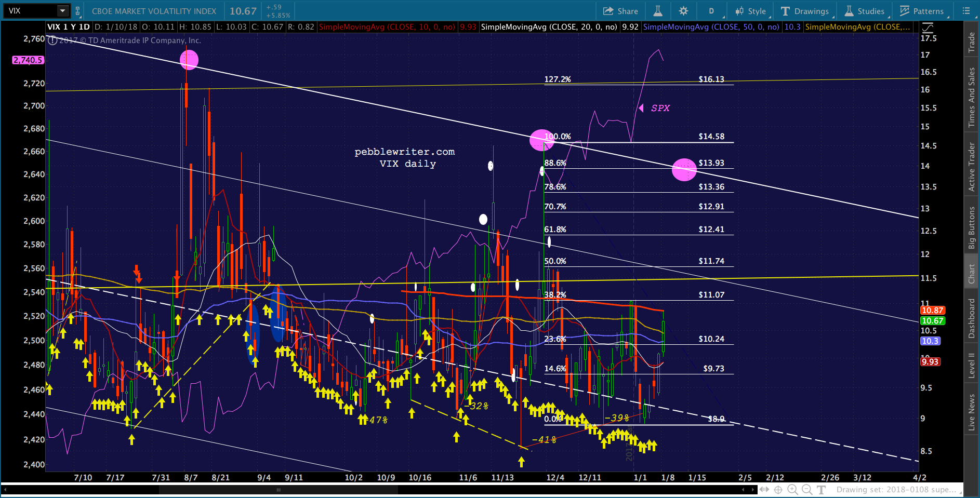The height and width of the screenshot is (498, 980).
Task: Click the zoom out magnifier icon
Action: tap(807, 490)
